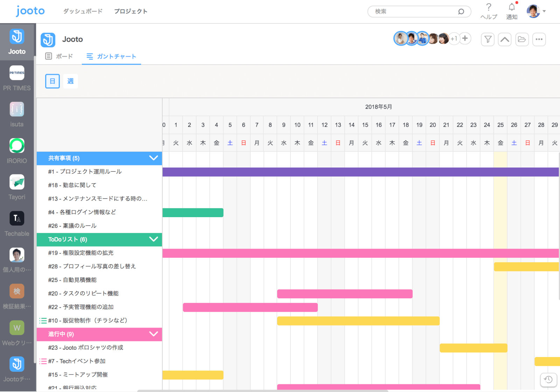Screen dimensions: 560x392
Task: Collapse the ToDoリスト (6) list
Action: (153, 240)
